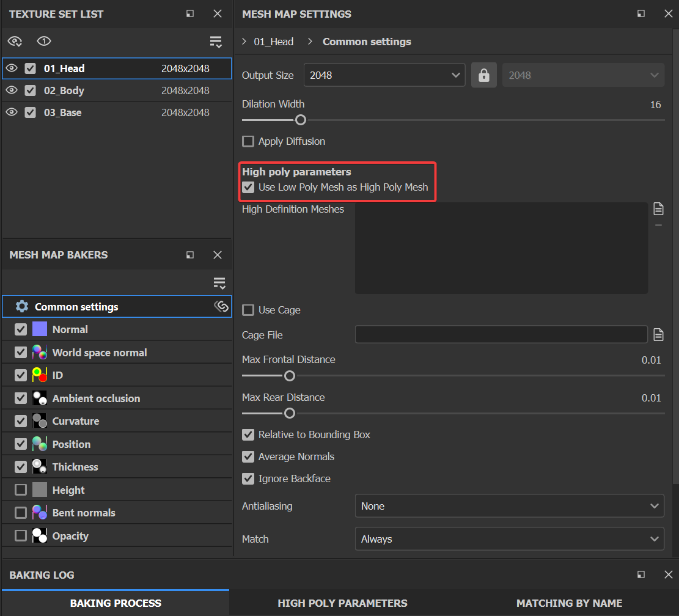Hide the 02_Body texture set

(x=12, y=90)
